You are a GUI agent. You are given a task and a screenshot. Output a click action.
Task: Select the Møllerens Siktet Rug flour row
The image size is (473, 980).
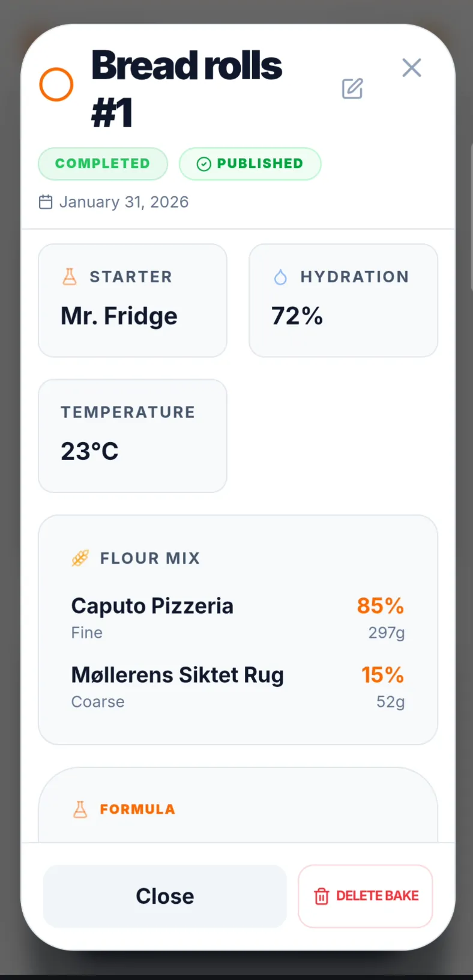click(238, 687)
